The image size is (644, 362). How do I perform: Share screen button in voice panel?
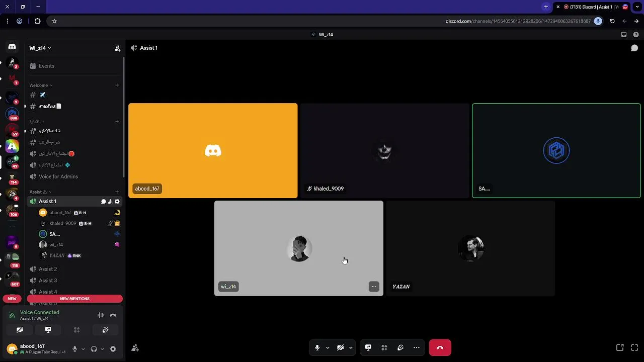48,330
